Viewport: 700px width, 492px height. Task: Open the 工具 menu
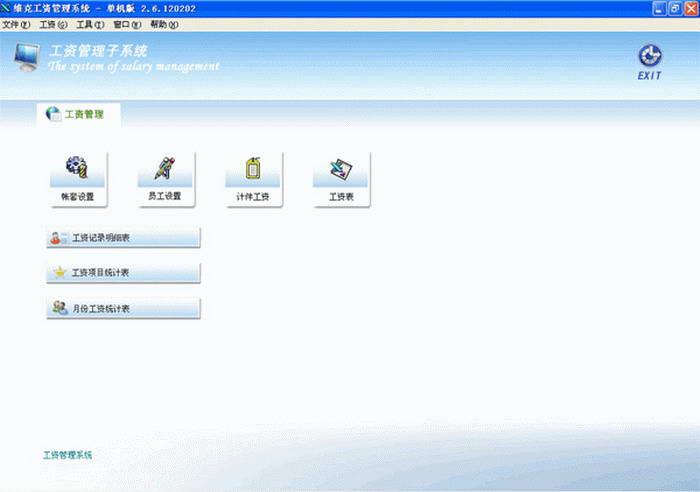(90, 25)
